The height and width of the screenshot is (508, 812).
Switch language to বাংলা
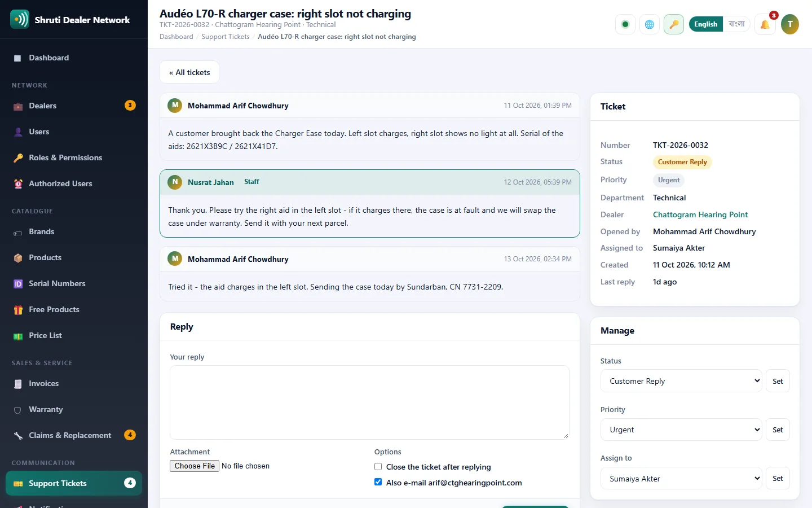point(736,24)
